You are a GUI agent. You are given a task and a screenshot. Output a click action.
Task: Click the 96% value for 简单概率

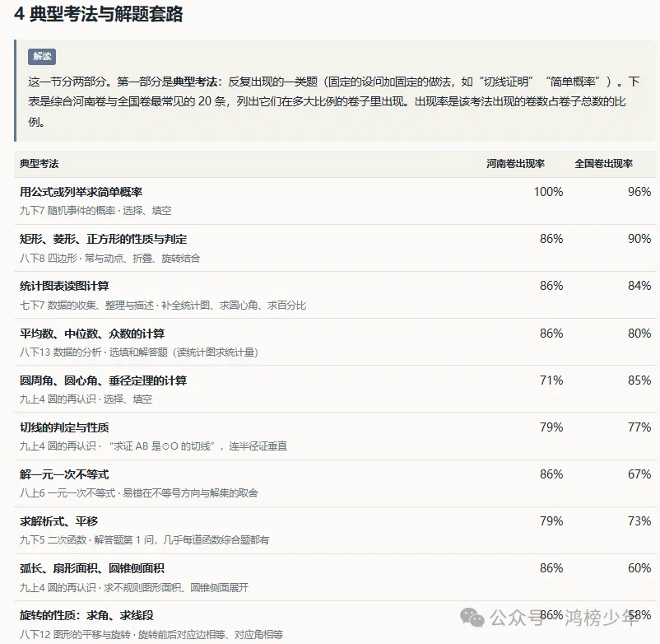[x=639, y=192]
